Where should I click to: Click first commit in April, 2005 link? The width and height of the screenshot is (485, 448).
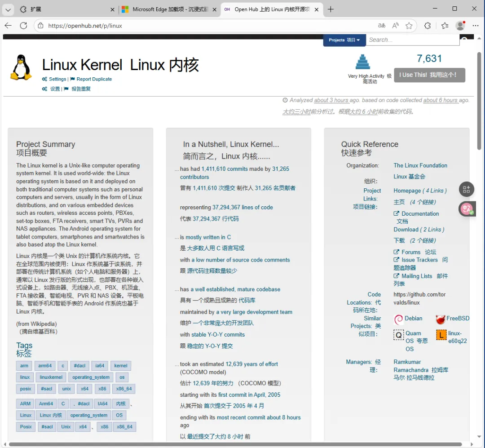[249, 395]
